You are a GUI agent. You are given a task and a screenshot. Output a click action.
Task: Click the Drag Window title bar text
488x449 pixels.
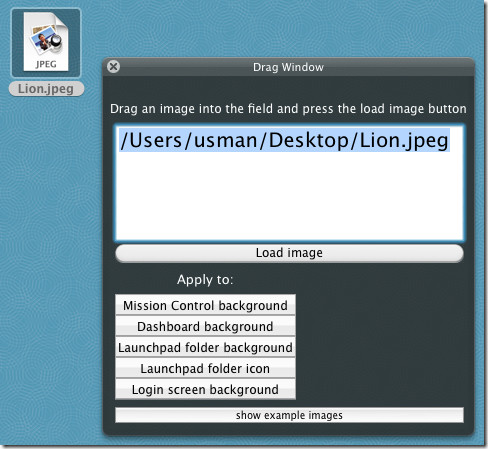click(x=288, y=67)
